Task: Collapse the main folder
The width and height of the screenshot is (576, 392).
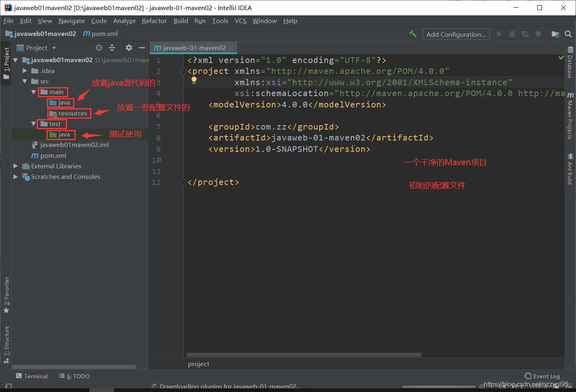Action: pyautogui.click(x=34, y=92)
